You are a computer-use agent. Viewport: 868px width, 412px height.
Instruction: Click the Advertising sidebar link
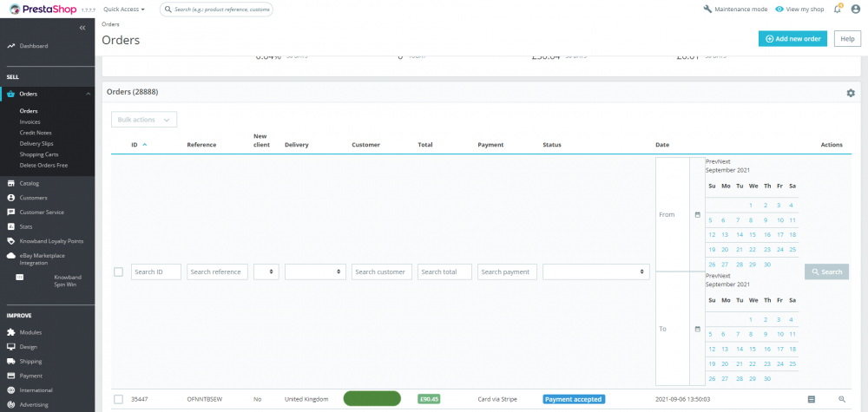click(34, 405)
